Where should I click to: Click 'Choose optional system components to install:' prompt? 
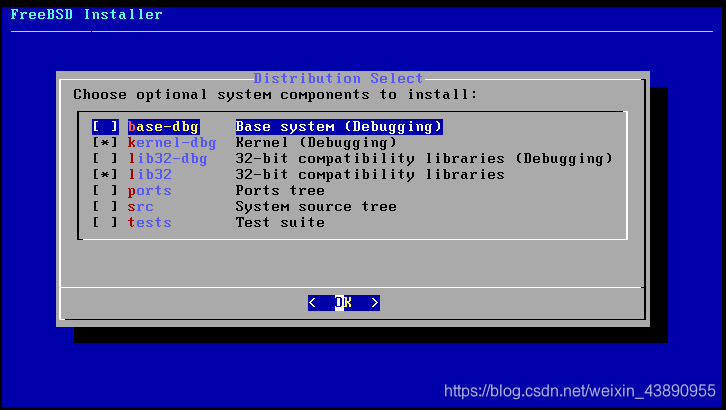[275, 95]
